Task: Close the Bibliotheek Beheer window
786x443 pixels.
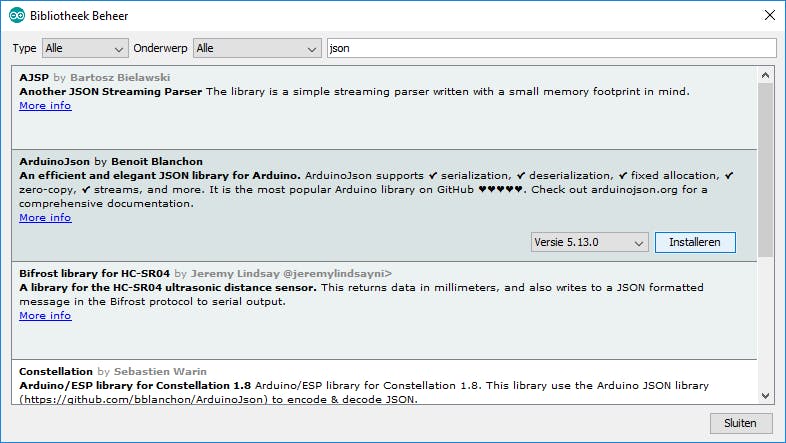Action: pyautogui.click(x=767, y=16)
